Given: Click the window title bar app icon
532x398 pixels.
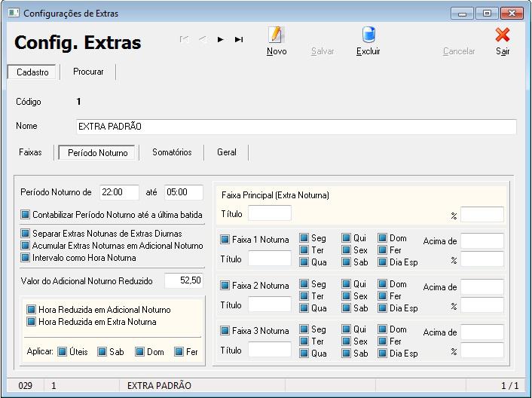Looking at the screenshot, I should coord(13,14).
